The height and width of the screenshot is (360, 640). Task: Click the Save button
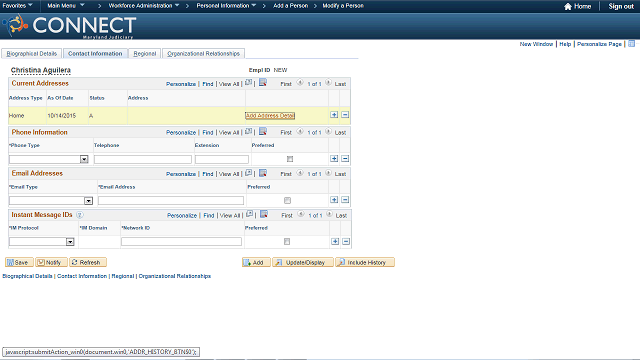tap(19, 262)
